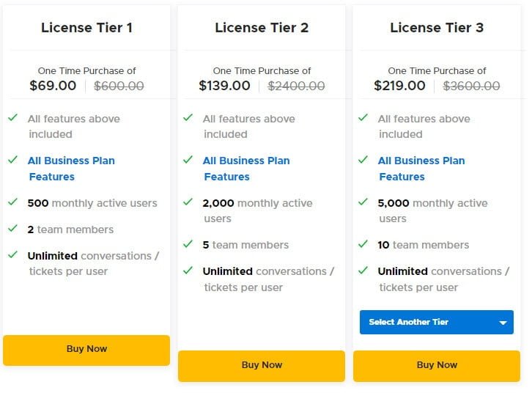Click checkmark beside 5,000 monthly active users
532x393 pixels.
coord(363,202)
